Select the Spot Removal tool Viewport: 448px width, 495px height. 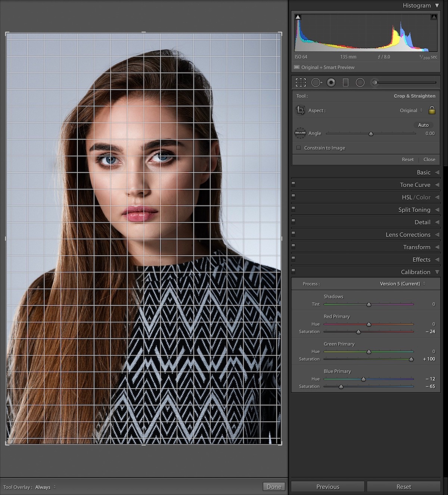click(x=316, y=82)
